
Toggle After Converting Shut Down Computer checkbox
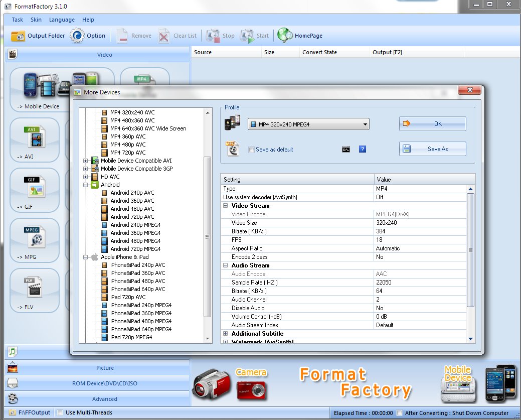click(x=399, y=413)
